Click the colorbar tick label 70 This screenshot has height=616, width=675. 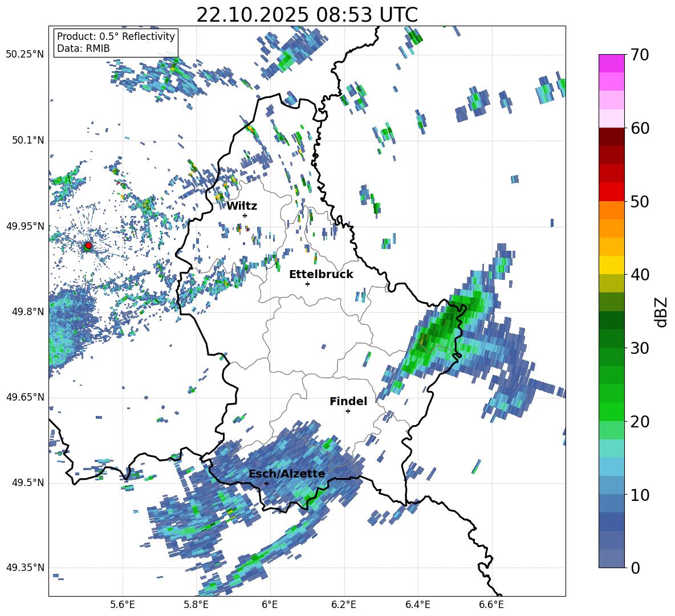pos(640,55)
